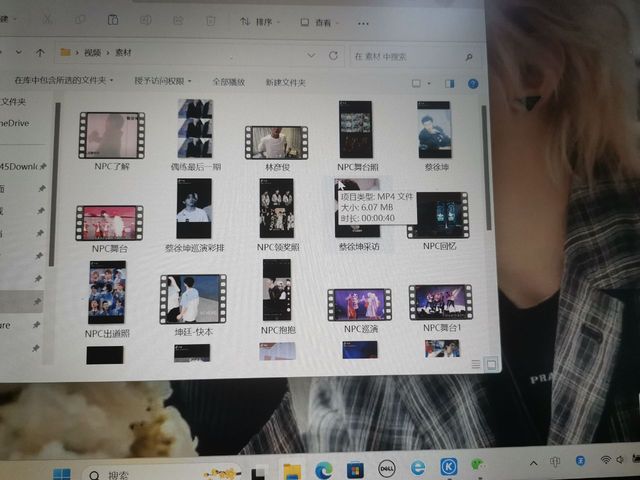
Task: Click the help question mark icon
Action: click(x=473, y=84)
